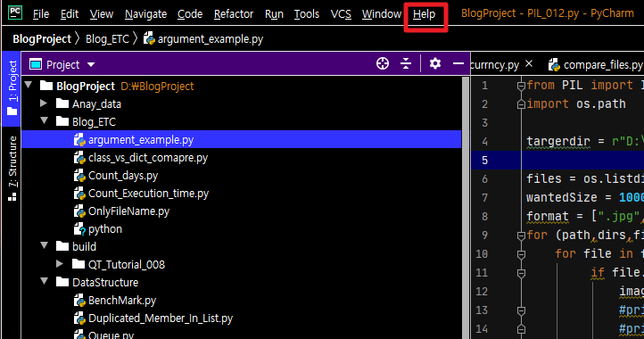Select the Blog_ETC folder
The height and width of the screenshot is (339, 644).
coord(94,122)
